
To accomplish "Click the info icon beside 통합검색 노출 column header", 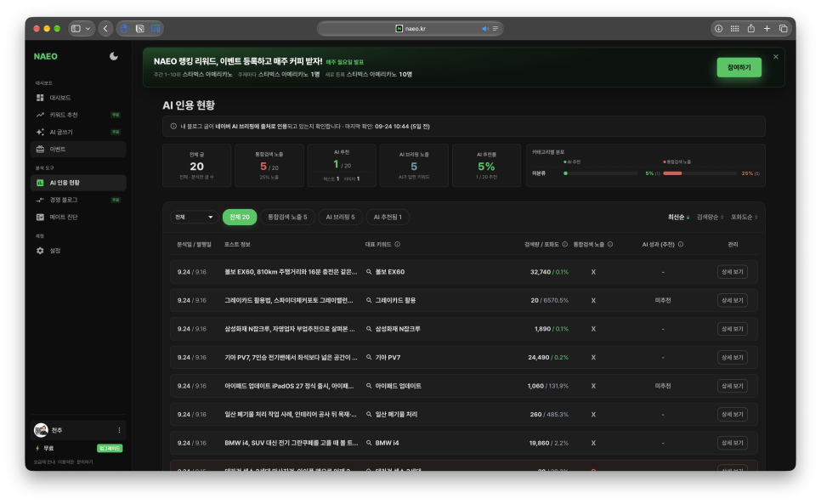I will coord(610,245).
